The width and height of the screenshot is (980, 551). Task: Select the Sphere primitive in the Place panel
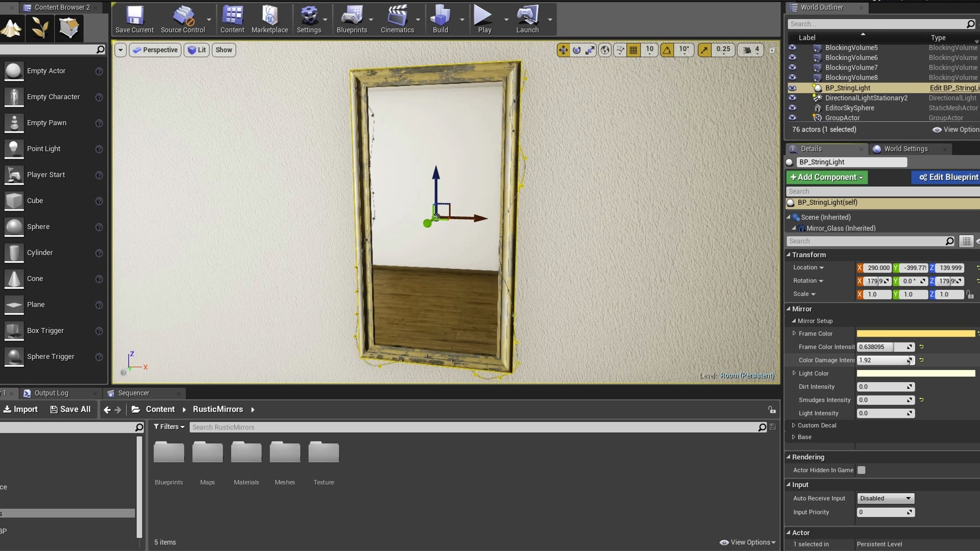tap(14, 227)
